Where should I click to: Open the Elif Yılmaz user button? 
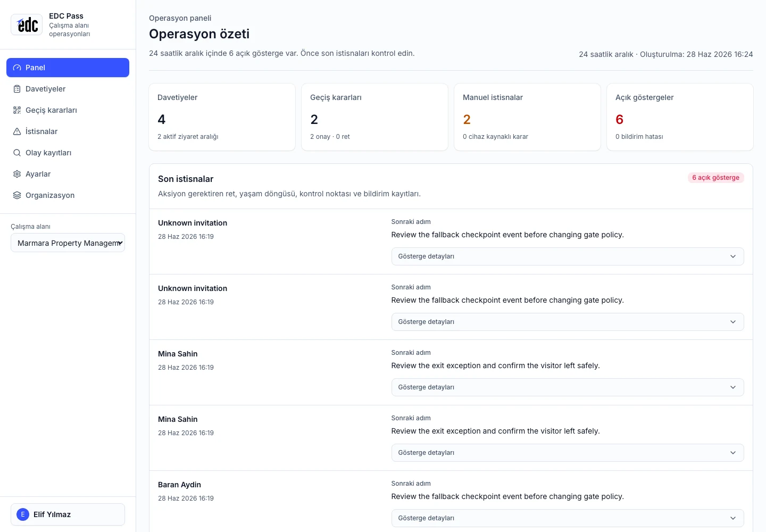click(x=68, y=514)
